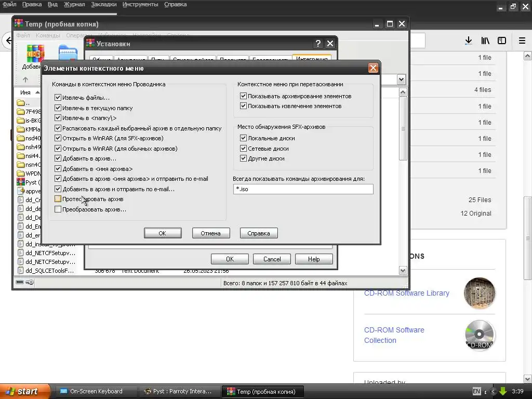
Task: Toggle 'Извлечь в текущую папку' checkbox
Action: click(58, 108)
